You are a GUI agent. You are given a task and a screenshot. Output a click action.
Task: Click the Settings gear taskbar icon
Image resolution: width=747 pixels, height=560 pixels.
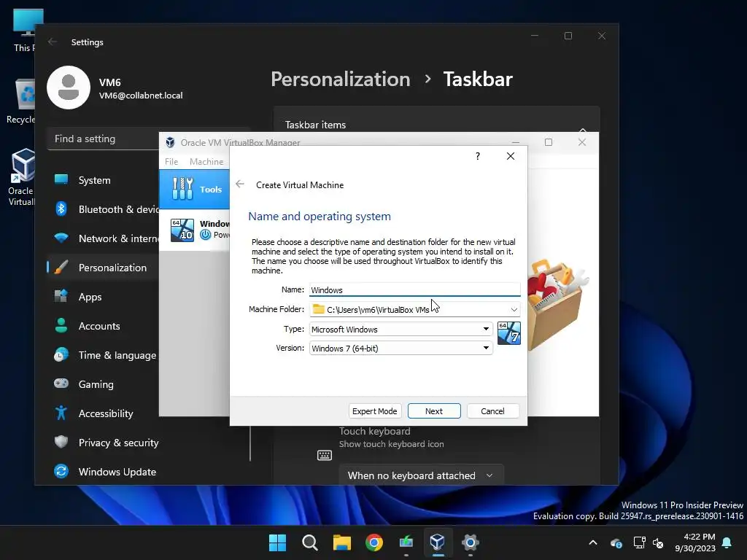tap(470, 542)
